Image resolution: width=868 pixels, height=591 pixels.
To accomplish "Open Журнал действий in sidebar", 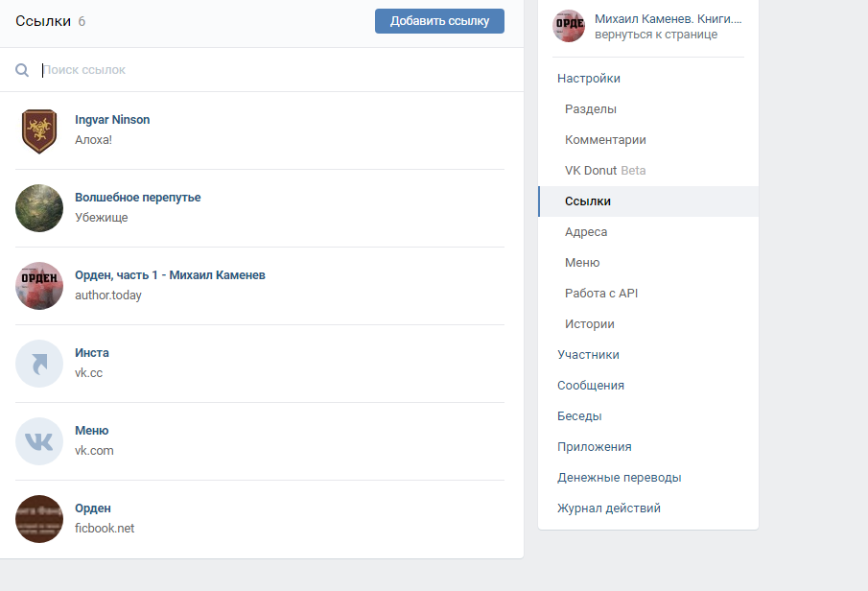I will [x=608, y=508].
